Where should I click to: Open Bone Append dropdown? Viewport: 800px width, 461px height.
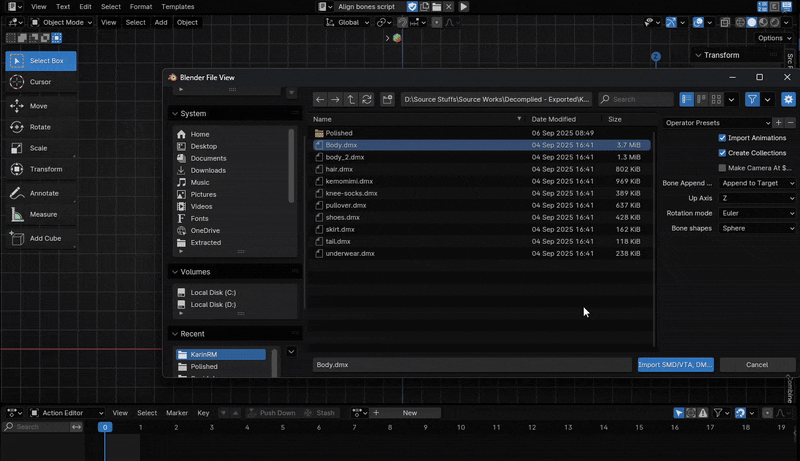(757, 183)
